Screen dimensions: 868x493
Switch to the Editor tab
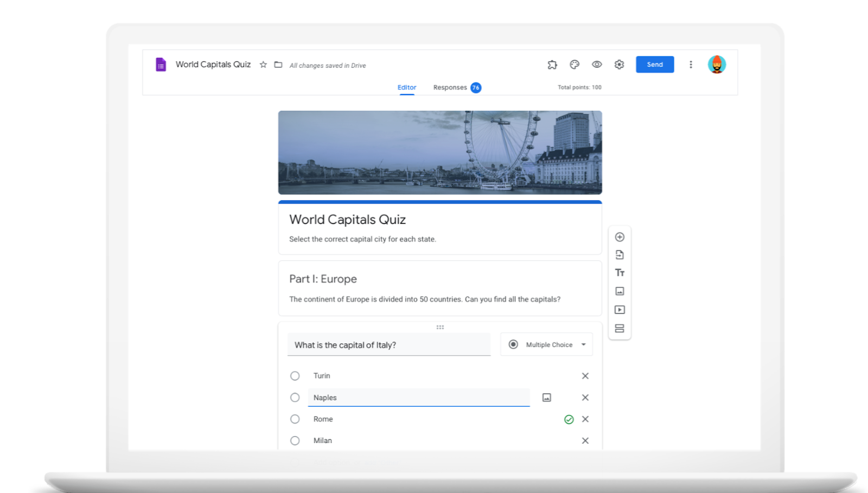tap(407, 87)
